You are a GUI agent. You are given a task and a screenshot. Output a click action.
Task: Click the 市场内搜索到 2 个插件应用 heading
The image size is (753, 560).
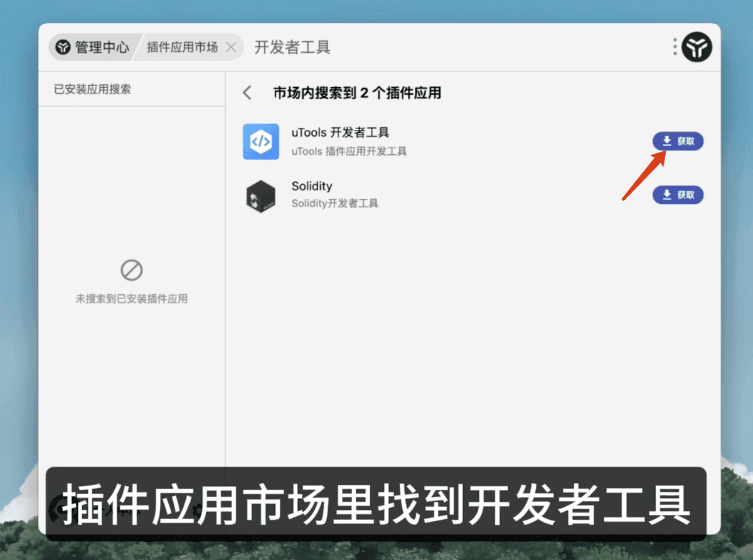pyautogui.click(x=357, y=93)
